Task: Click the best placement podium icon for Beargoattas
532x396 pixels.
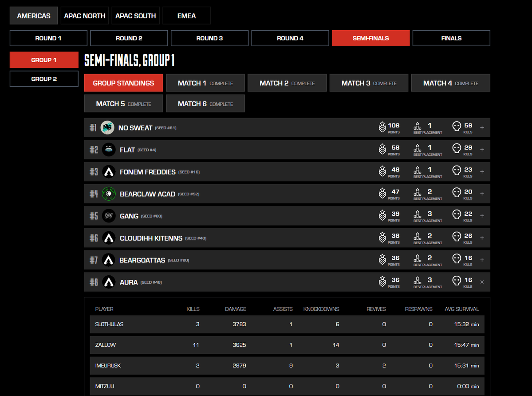Action: point(418,258)
